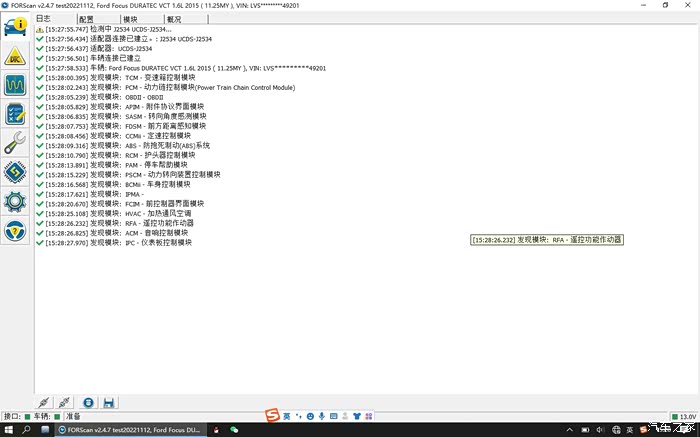The height and width of the screenshot is (437, 700).
Task: Open the Sogou toolbox grid icon
Action: 368,416
